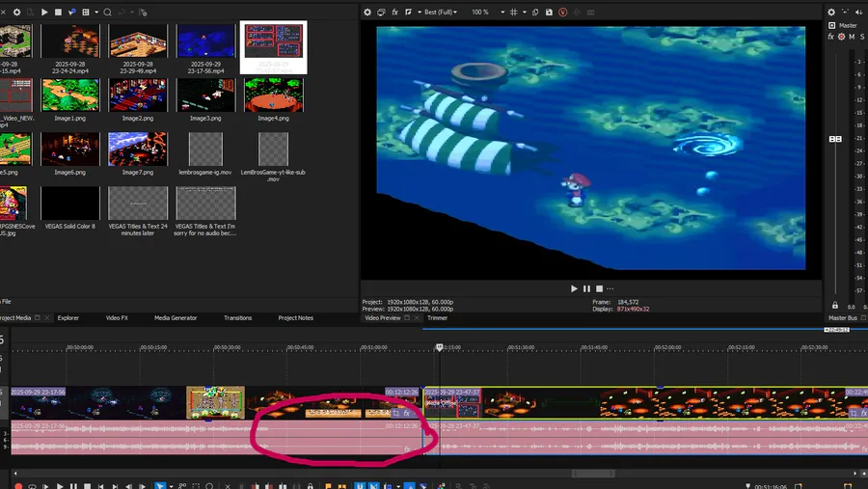
Task: Stop preview in Project Media toolbar
Action: (58, 13)
